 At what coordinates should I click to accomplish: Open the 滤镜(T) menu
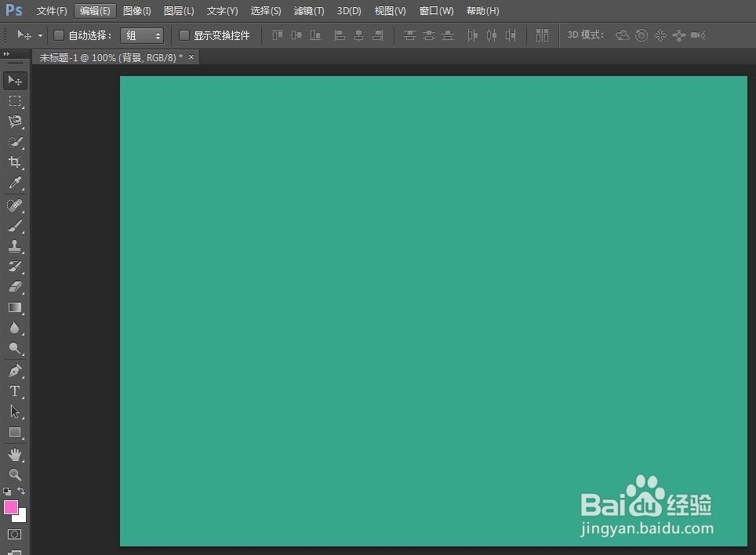[x=309, y=11]
